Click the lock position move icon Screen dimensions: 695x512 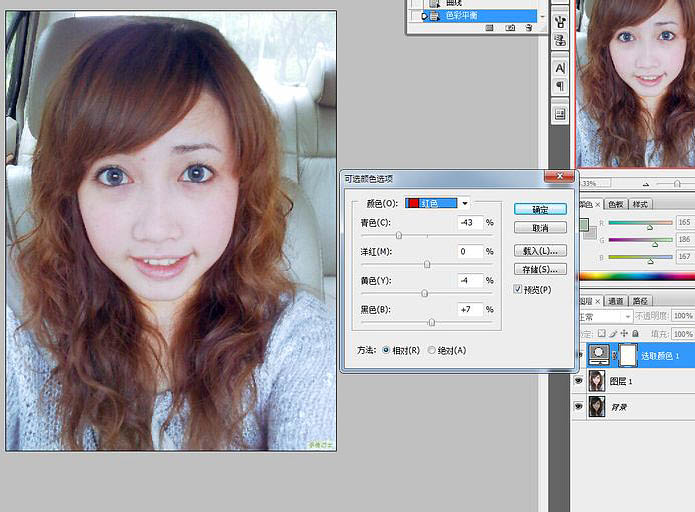pos(624,333)
